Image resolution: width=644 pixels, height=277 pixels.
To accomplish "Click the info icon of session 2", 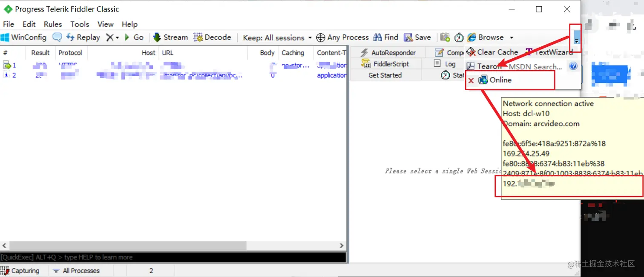I will pyautogui.click(x=6, y=75).
